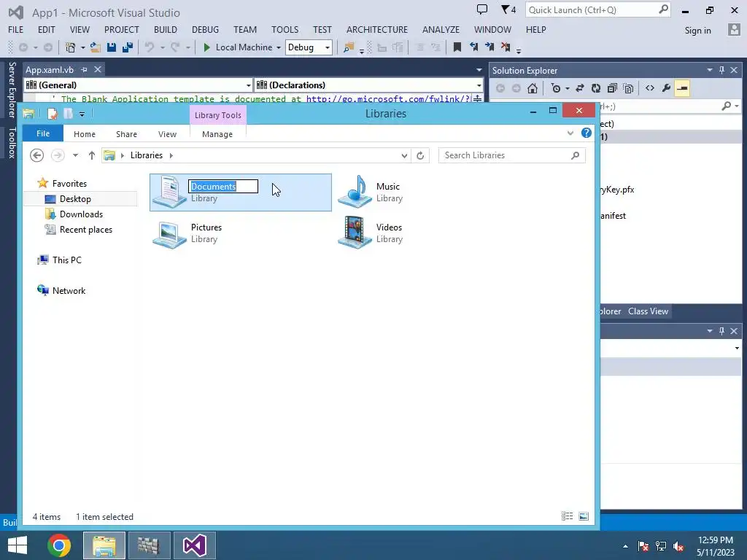Click the View Code icon in Solution Explorer
Viewport: 747px width, 560px height.
[650, 88]
